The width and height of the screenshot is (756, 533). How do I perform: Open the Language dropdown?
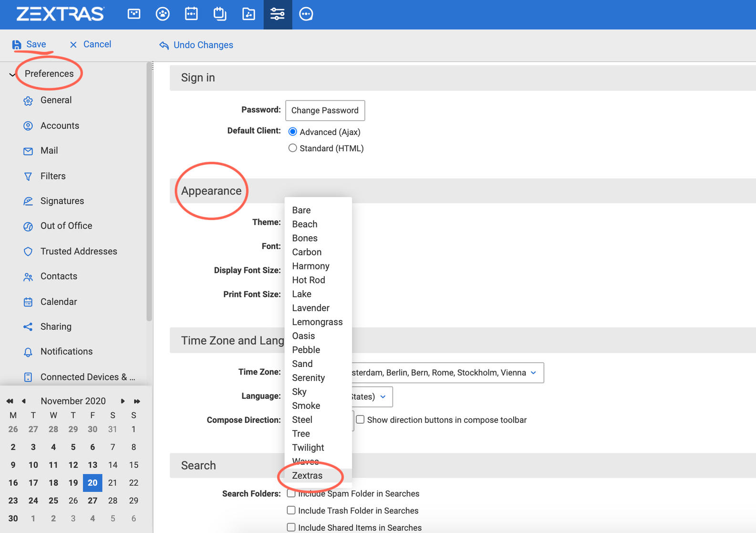(x=372, y=397)
